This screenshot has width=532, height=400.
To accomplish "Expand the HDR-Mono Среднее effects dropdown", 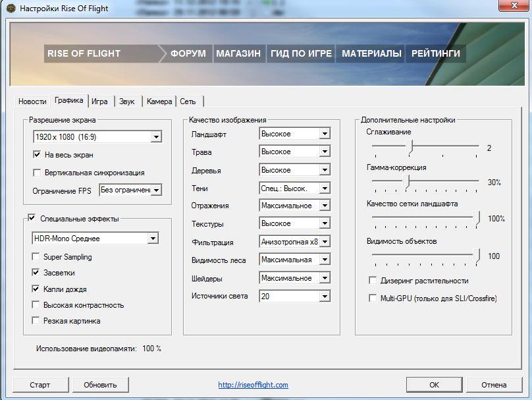I will click(95, 239).
